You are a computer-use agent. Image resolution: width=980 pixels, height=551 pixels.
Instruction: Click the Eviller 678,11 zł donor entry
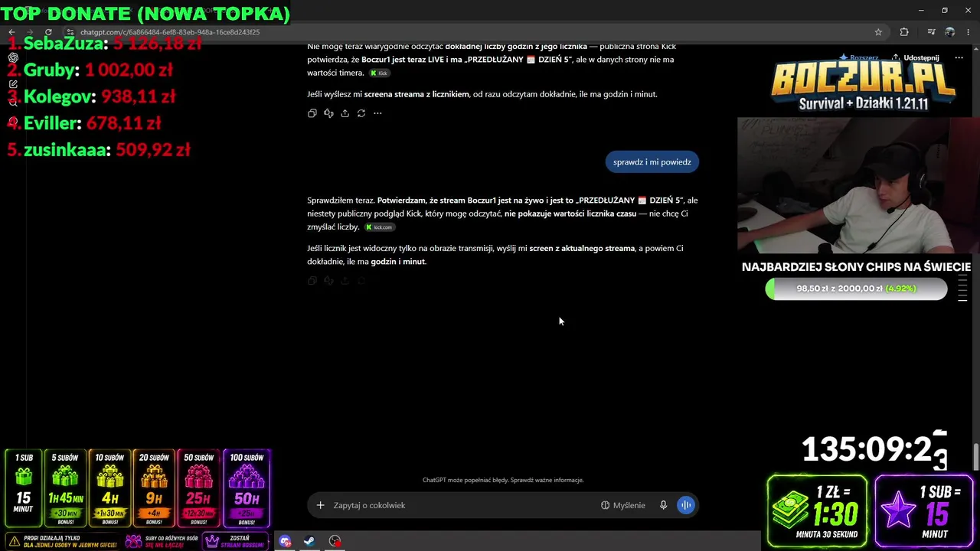click(x=83, y=123)
